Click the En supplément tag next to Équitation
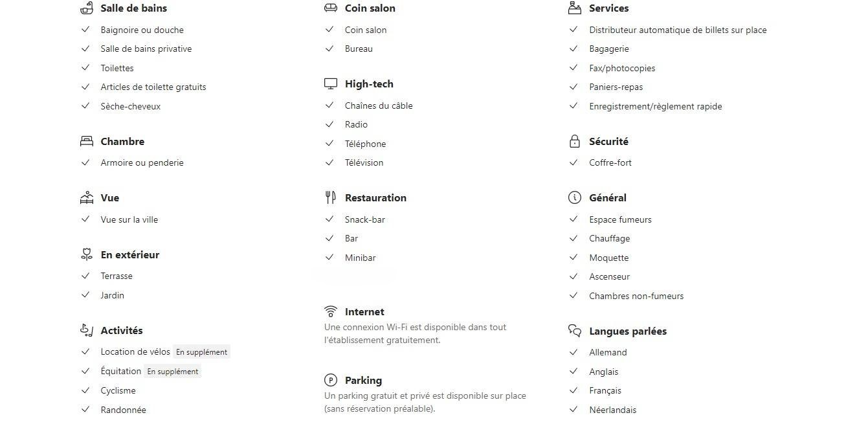This screenshot has width=868, height=424. click(173, 372)
